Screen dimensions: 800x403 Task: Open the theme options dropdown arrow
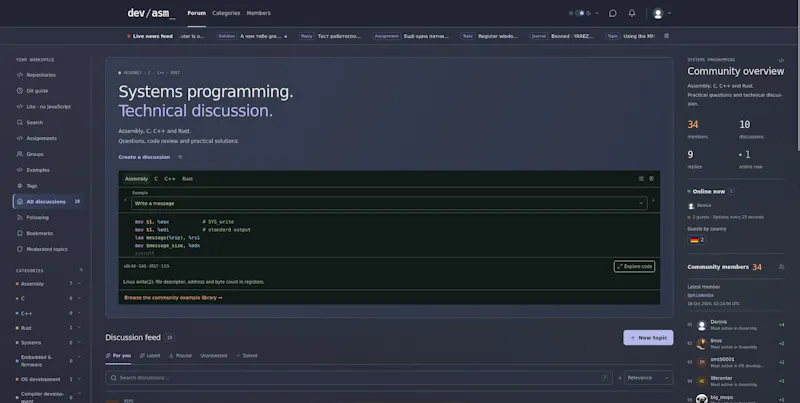(x=597, y=13)
